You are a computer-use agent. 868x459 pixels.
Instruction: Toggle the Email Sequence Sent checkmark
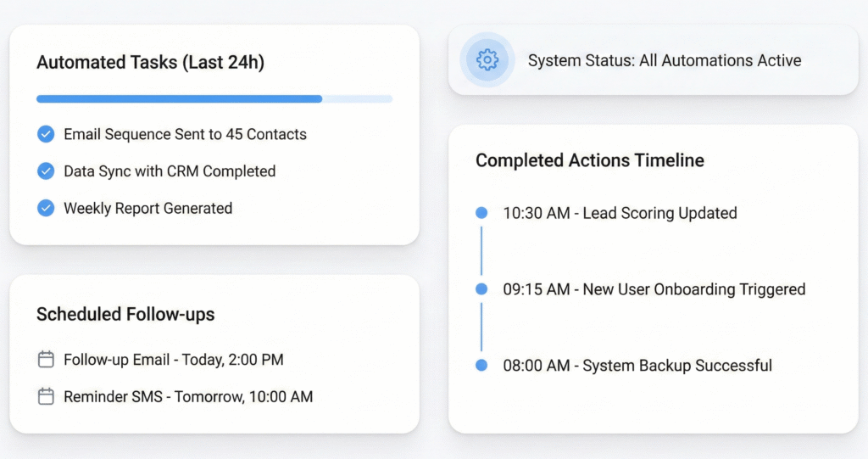(x=46, y=134)
